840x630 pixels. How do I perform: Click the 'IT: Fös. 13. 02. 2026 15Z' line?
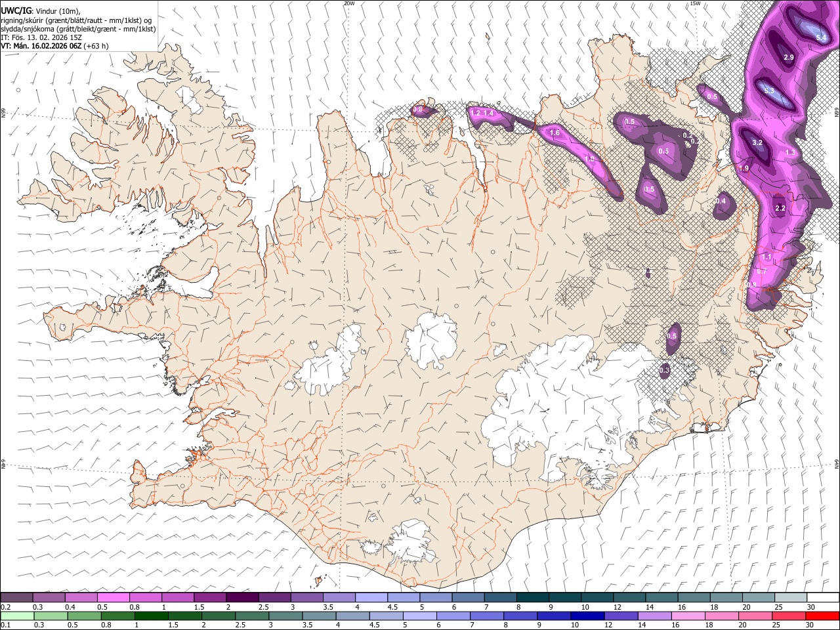(41, 37)
